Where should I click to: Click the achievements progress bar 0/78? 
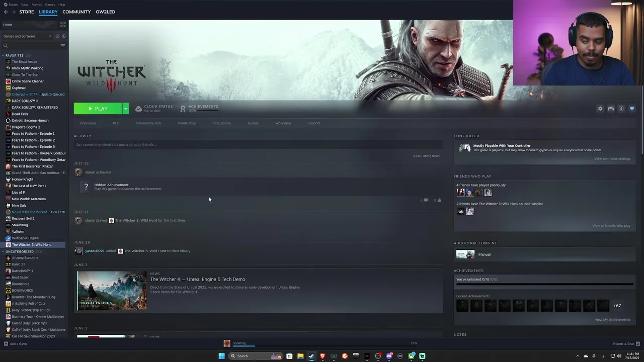pos(544,285)
